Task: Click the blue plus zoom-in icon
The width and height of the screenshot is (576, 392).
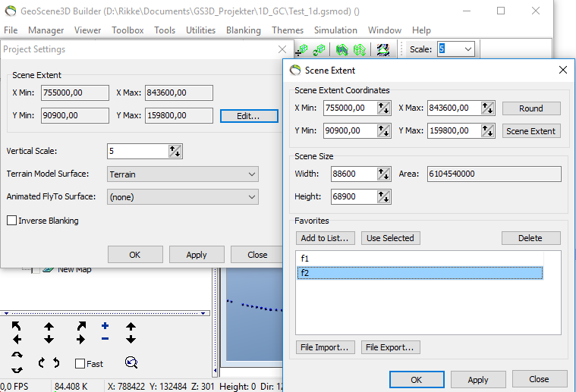Action: click(105, 325)
